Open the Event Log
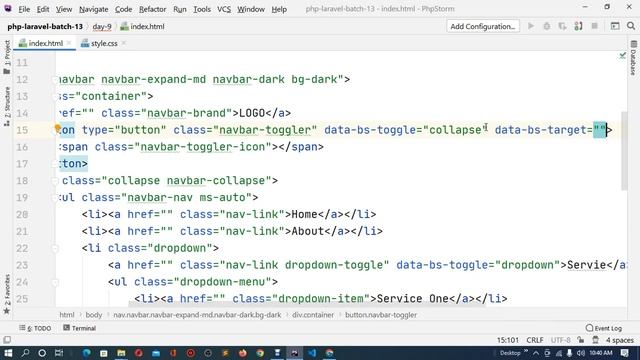Viewport: 640px width, 360px height. pos(604,328)
